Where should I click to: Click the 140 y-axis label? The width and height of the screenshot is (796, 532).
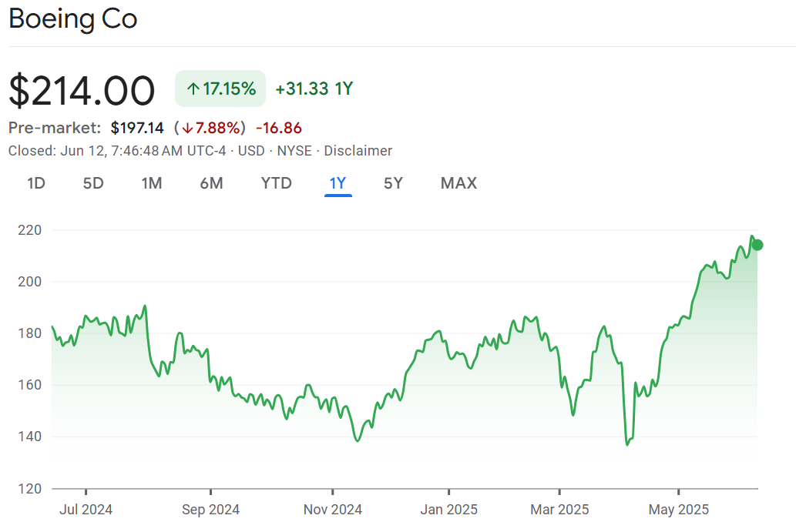click(29, 437)
